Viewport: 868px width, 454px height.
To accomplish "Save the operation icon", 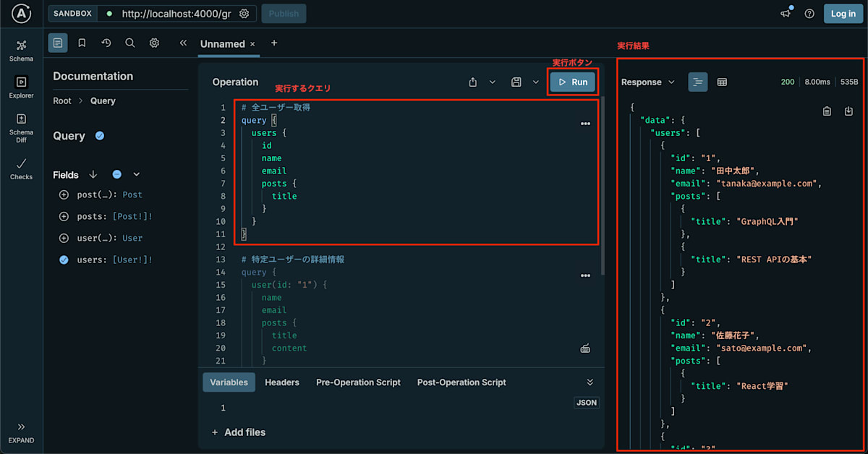I will (516, 82).
